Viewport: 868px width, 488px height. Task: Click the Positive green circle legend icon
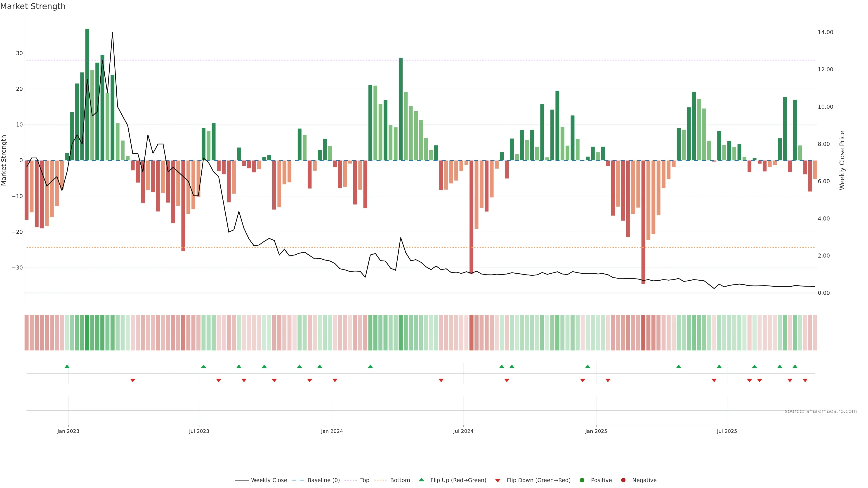(582, 480)
